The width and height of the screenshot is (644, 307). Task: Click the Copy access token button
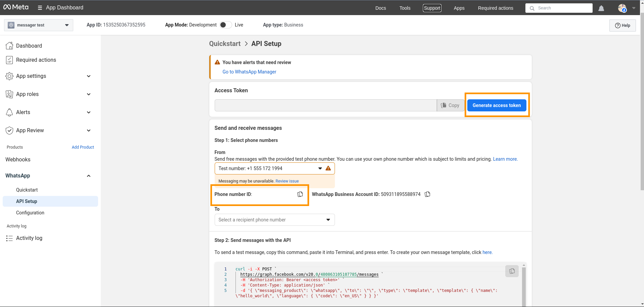[450, 105]
